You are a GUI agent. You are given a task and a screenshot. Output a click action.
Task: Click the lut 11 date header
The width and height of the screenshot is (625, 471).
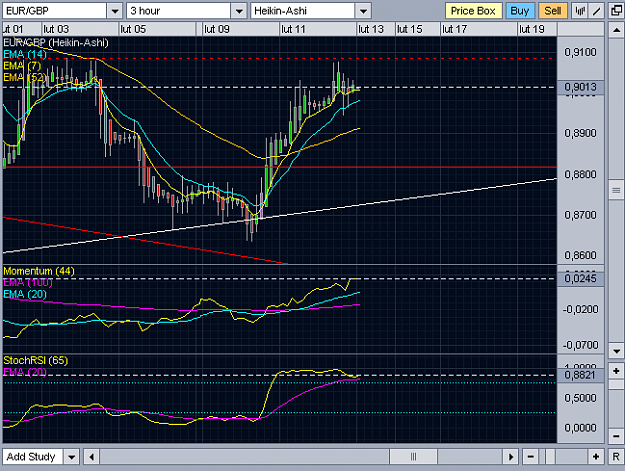click(x=293, y=29)
